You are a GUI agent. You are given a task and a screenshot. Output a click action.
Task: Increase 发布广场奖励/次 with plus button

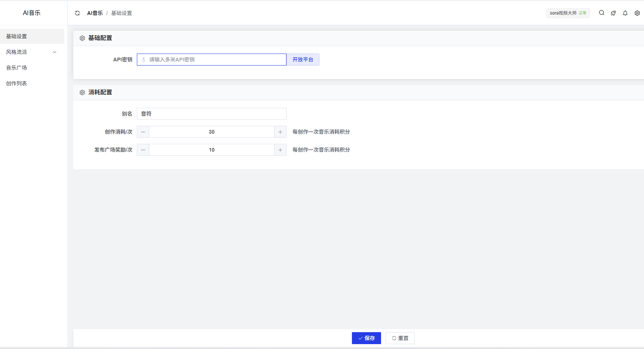(x=280, y=150)
